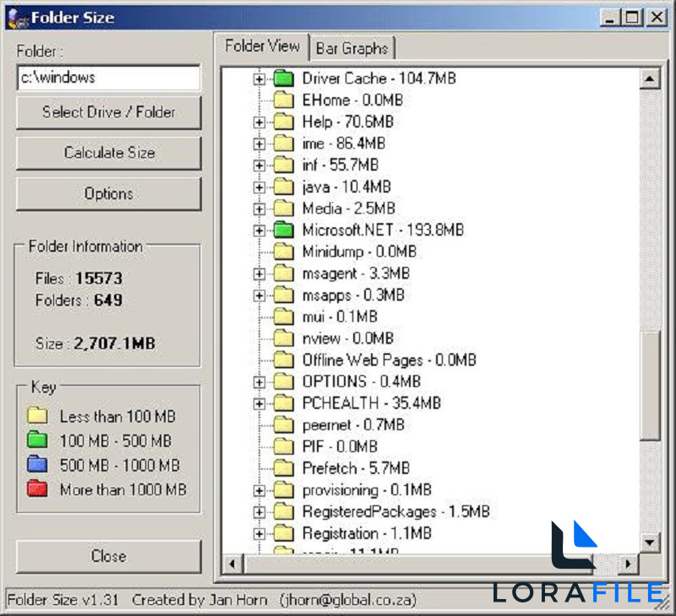Viewport: 676px width, 616px height.
Task: Click the Registration folder icon
Action: (284, 533)
